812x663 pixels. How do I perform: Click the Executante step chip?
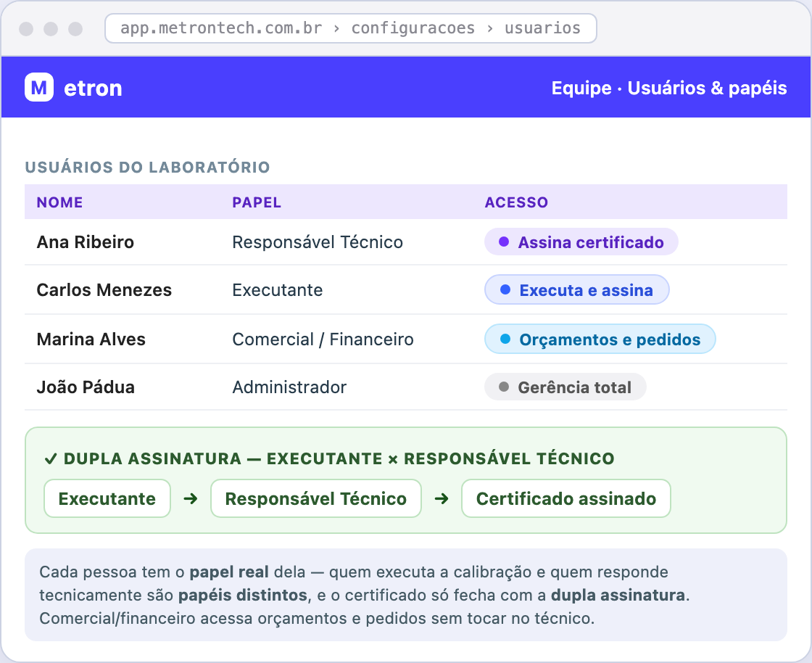[107, 498]
